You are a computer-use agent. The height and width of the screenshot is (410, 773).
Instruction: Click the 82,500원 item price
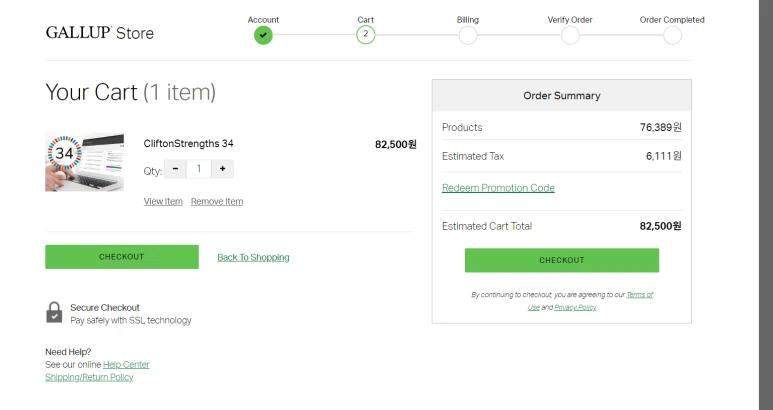point(395,144)
